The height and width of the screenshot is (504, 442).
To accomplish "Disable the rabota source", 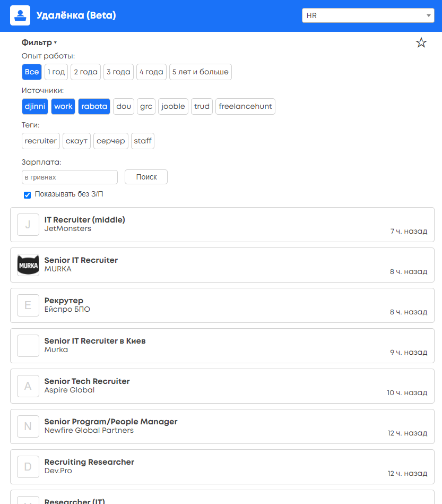I will (x=94, y=106).
